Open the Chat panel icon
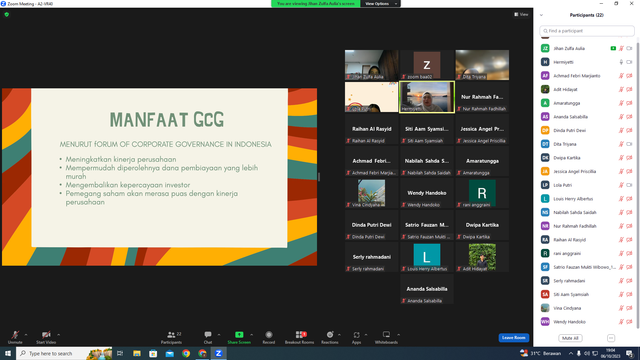 (208, 335)
